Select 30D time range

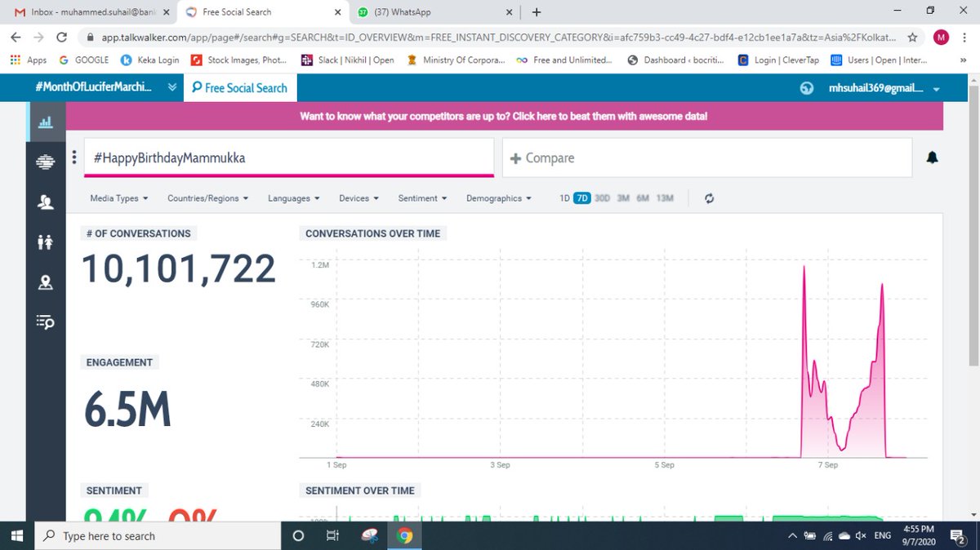[602, 198]
